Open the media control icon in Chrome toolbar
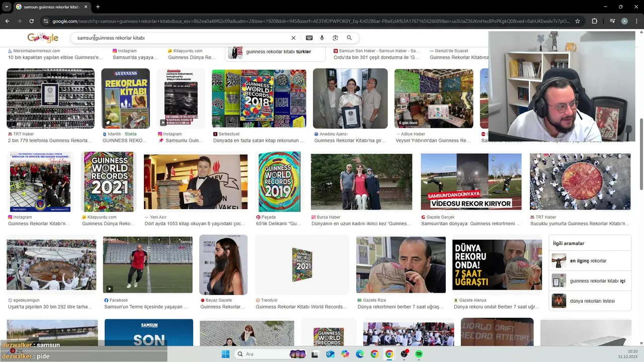 pyautogui.click(x=612, y=21)
